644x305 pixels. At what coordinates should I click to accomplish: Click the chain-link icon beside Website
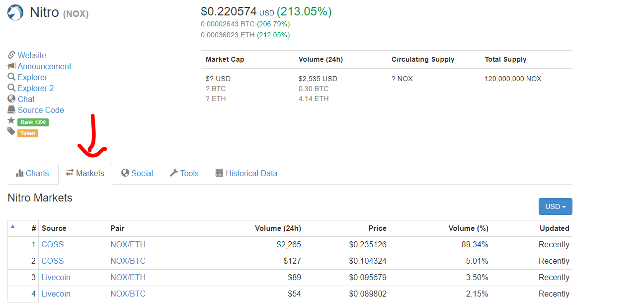[11, 55]
